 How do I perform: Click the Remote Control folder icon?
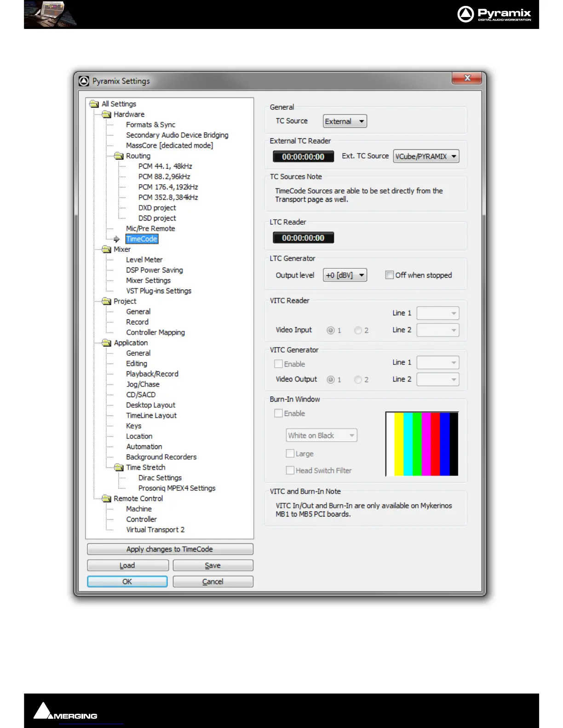tap(107, 499)
